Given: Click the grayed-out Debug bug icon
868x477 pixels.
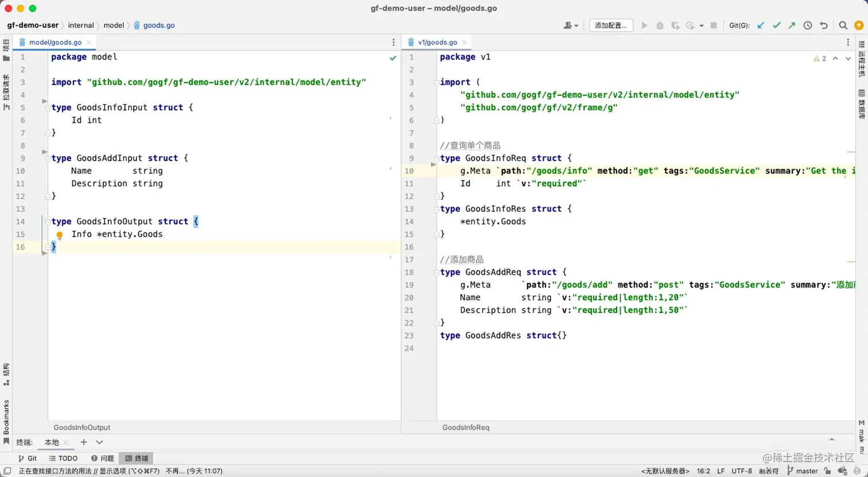Looking at the screenshot, I should (x=660, y=25).
